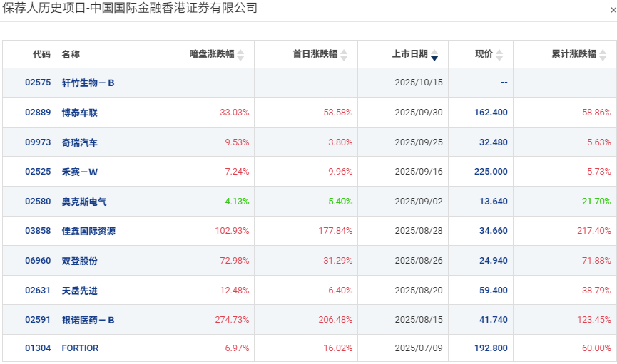Select grey market change -4.13%
The width and height of the screenshot is (617, 364).
point(235,202)
